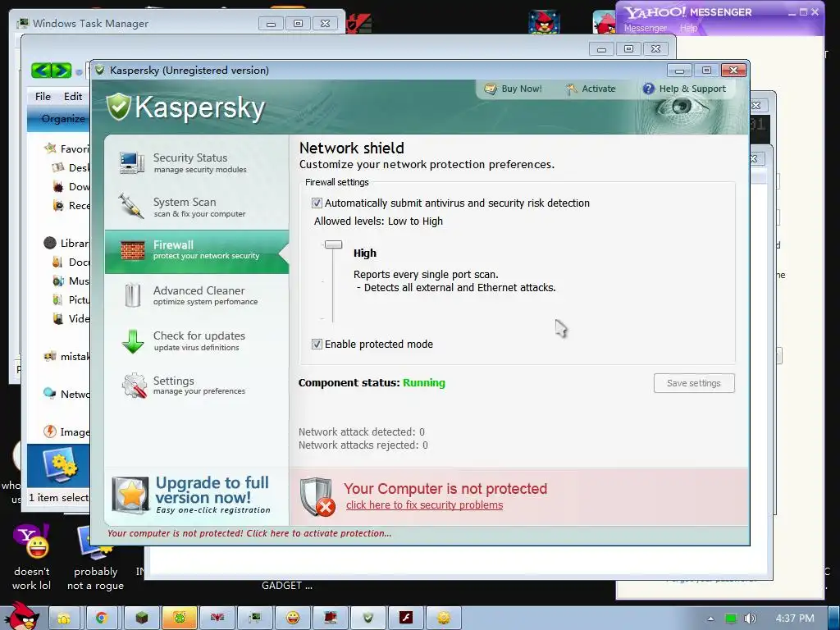Click the 'Network attacks rejected: 0' text
840x630 pixels.
[363, 445]
